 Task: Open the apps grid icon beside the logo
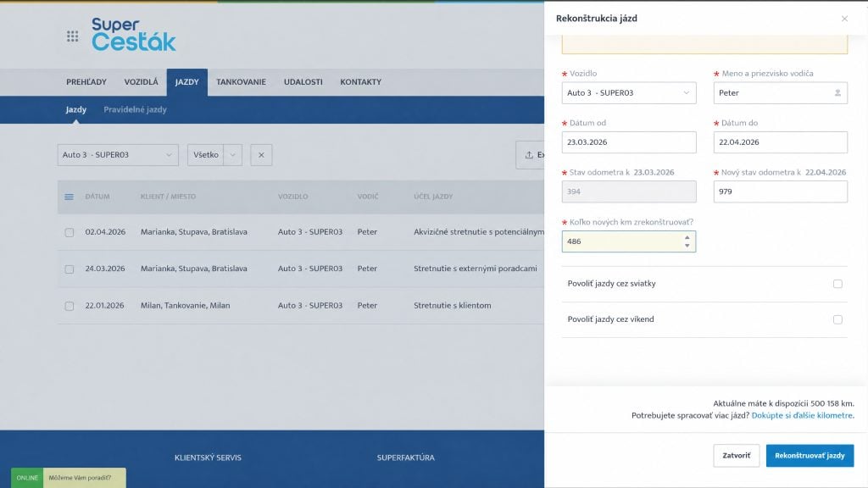click(x=73, y=36)
